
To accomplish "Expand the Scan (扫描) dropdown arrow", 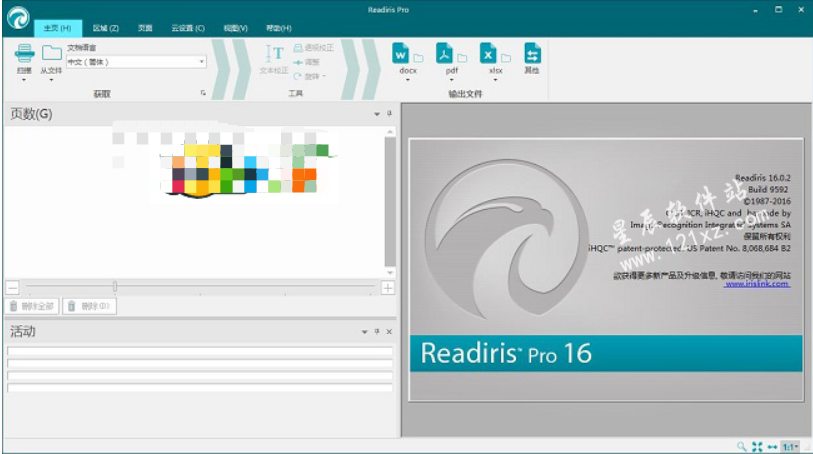I will click(x=24, y=80).
